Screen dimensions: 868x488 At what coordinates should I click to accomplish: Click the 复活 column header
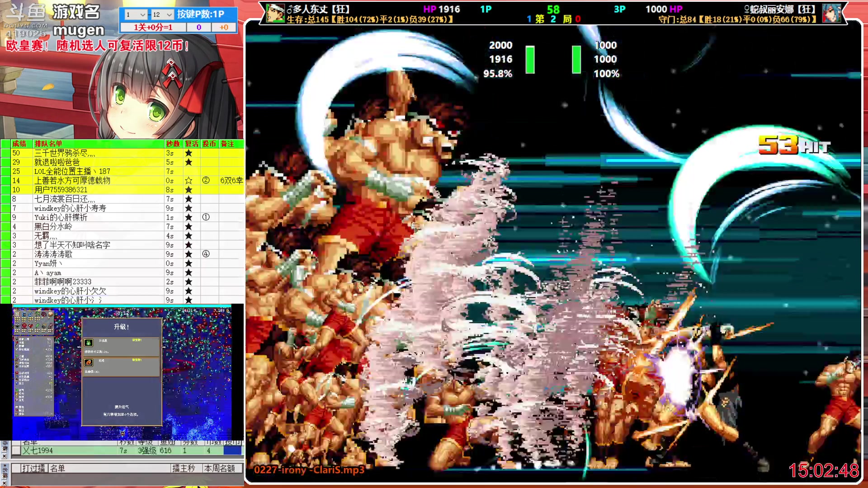point(192,144)
